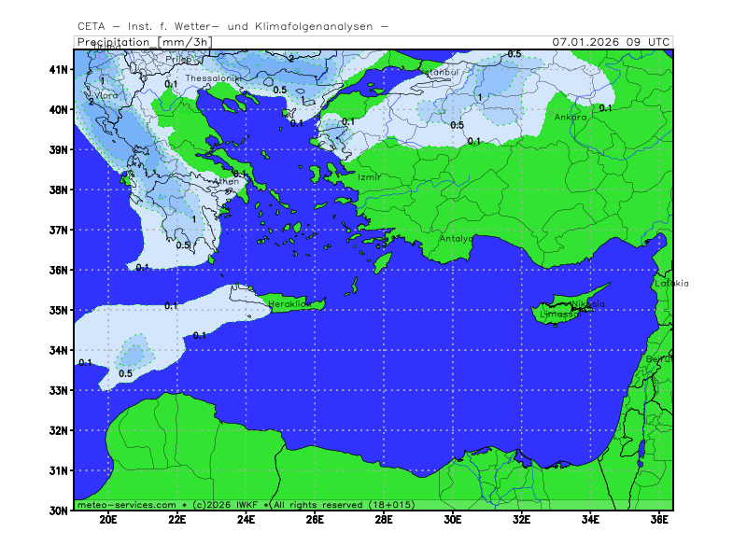This screenshot has height=560, width=747.
Task: Click the Istanbul city label
Action: point(439,71)
